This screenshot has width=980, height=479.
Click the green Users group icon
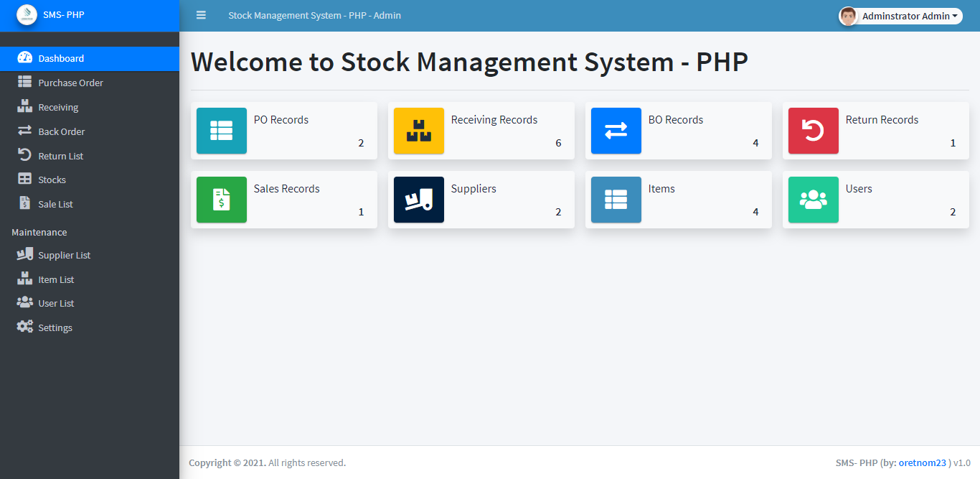pos(814,200)
